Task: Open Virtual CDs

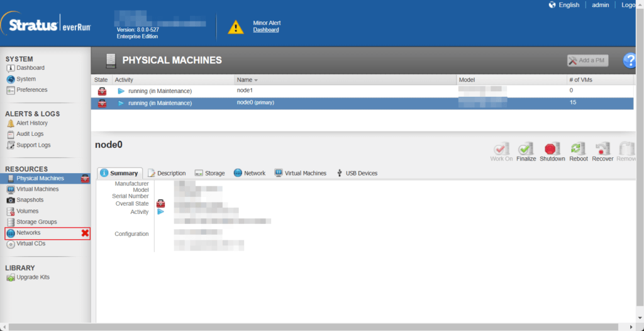Action: 26,244
